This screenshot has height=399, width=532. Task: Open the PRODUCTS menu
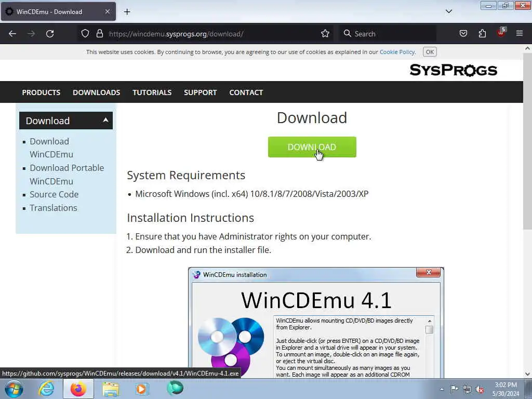tap(41, 92)
